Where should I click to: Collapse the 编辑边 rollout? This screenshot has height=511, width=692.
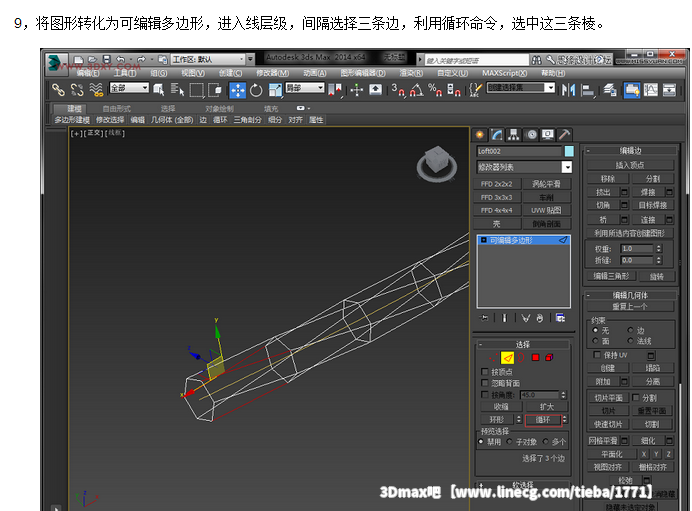click(x=630, y=150)
